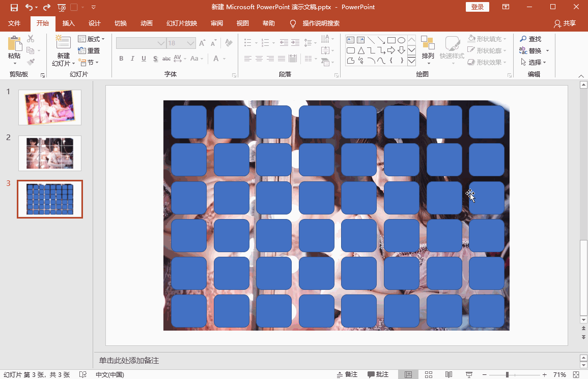Click the Reset (重置) slide button
The height and width of the screenshot is (379, 588).
[x=89, y=50]
